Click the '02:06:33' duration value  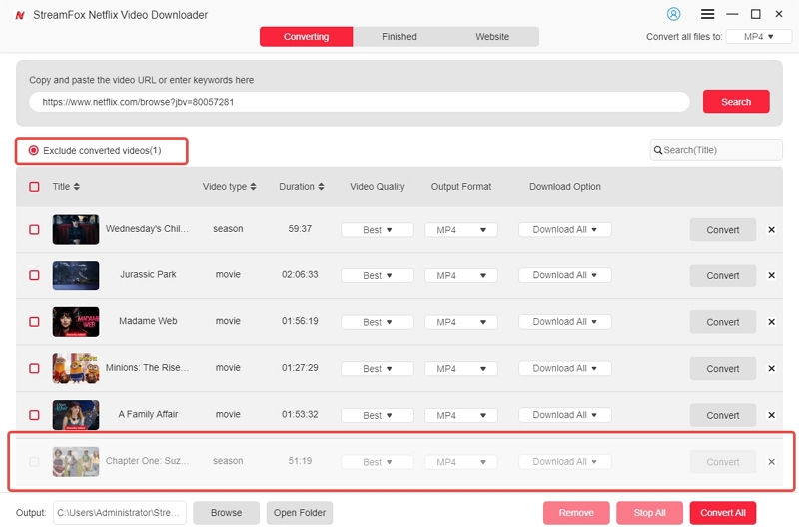click(300, 274)
